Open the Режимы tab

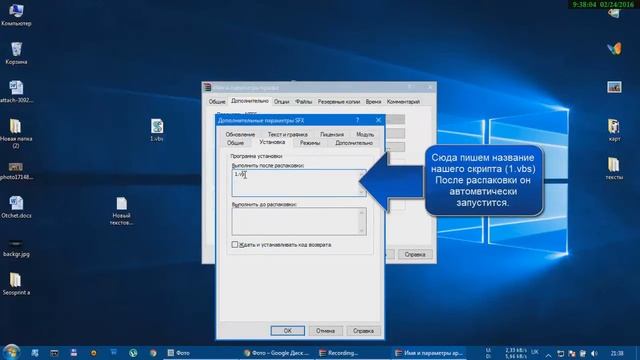[310, 143]
